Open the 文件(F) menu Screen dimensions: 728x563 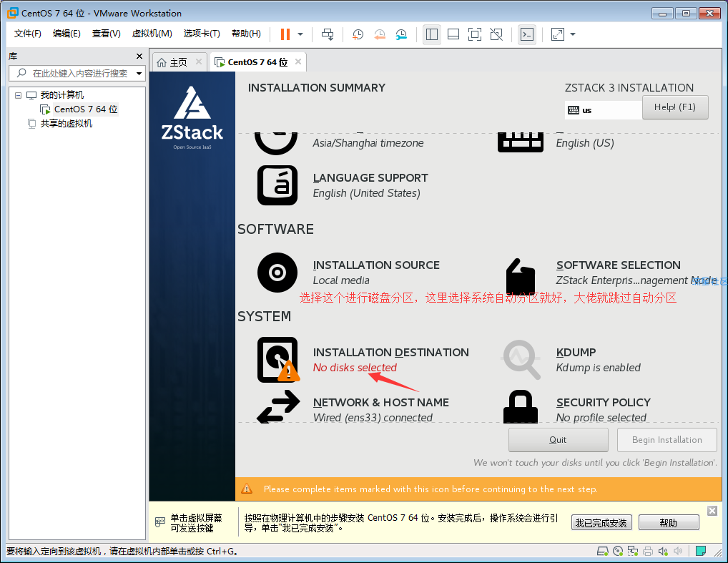point(27,34)
